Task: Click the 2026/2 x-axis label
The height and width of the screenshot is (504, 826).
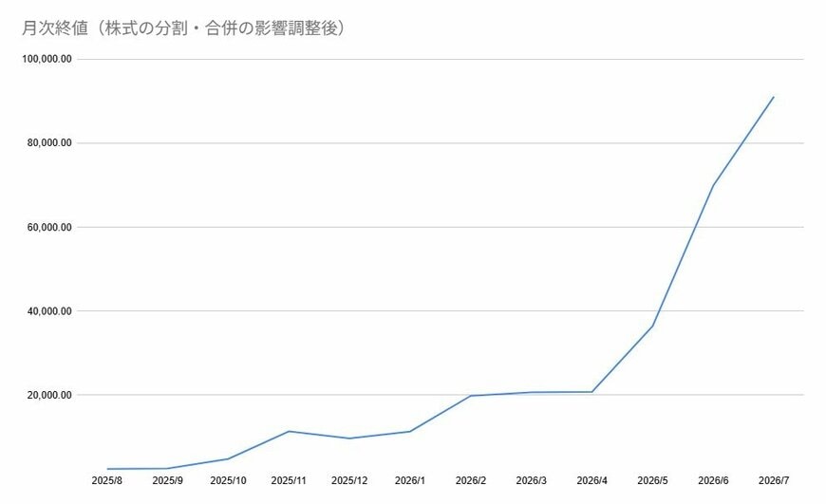Action: (470, 480)
